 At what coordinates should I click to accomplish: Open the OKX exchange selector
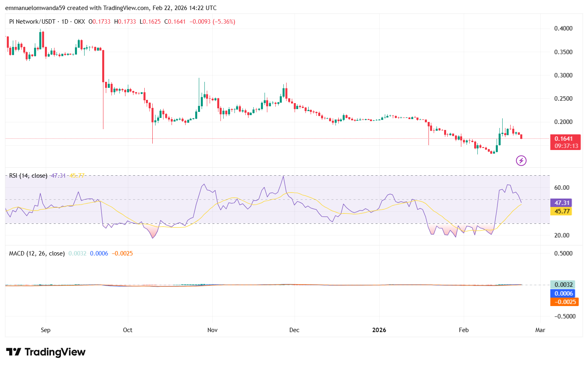pos(80,22)
